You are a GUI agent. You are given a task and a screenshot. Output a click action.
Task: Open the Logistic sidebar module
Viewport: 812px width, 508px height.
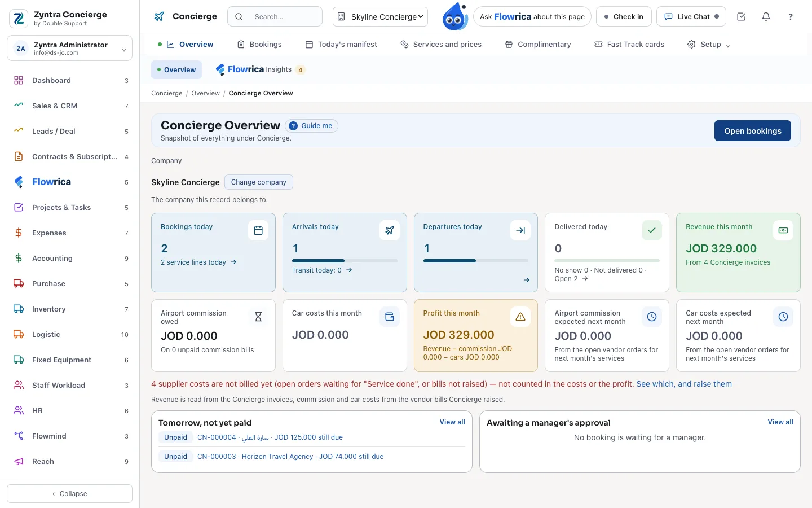pyautogui.click(x=69, y=334)
